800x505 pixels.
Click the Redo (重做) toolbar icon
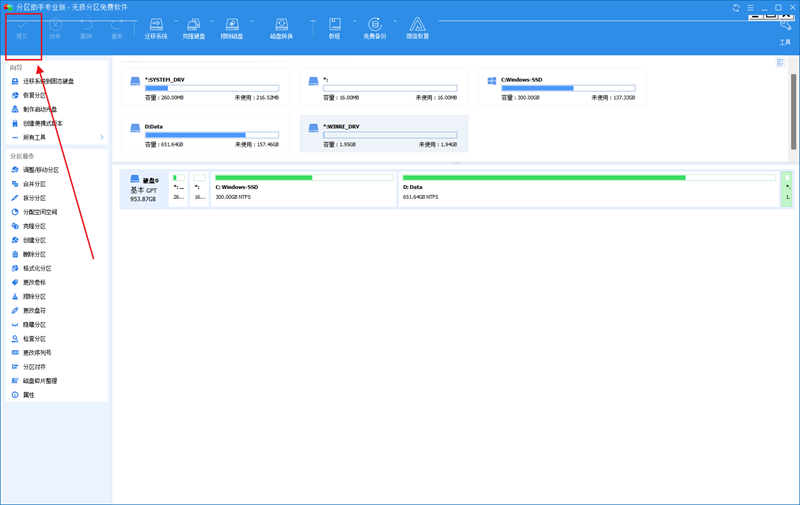click(117, 29)
